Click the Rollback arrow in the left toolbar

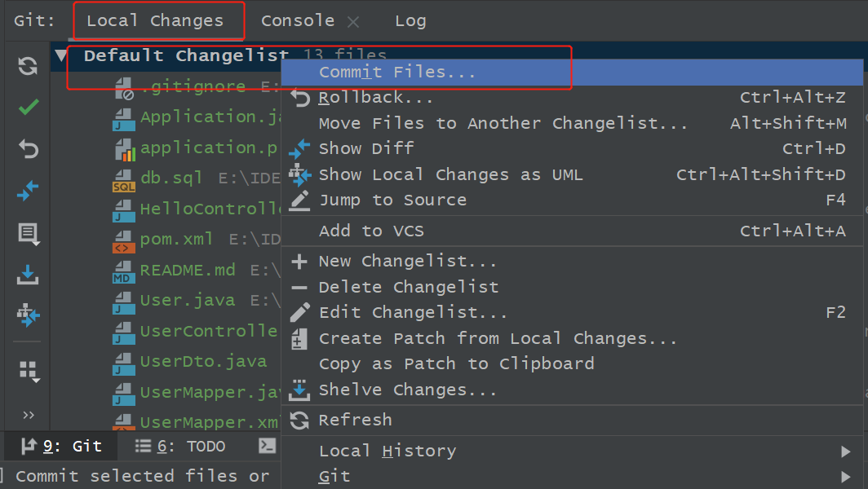coord(28,149)
